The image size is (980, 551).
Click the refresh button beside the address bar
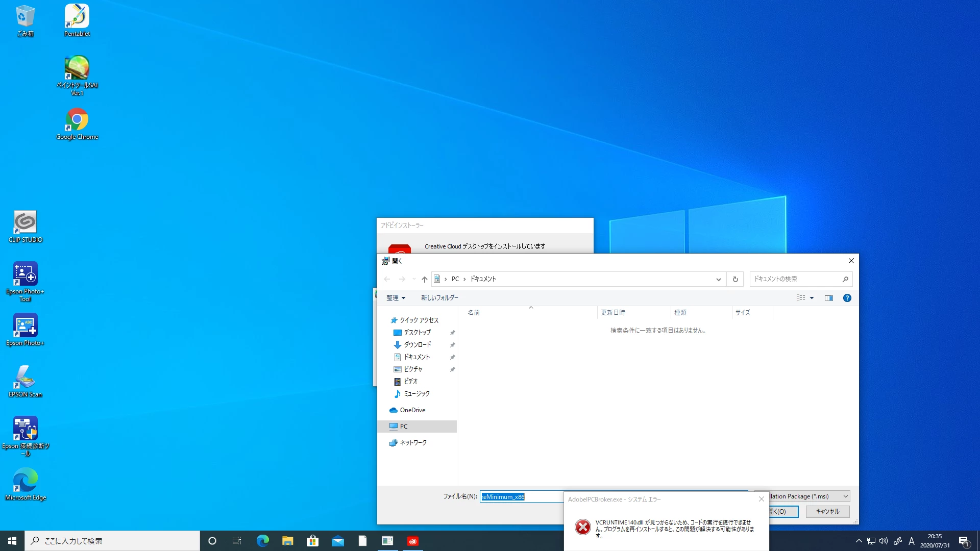pyautogui.click(x=735, y=279)
